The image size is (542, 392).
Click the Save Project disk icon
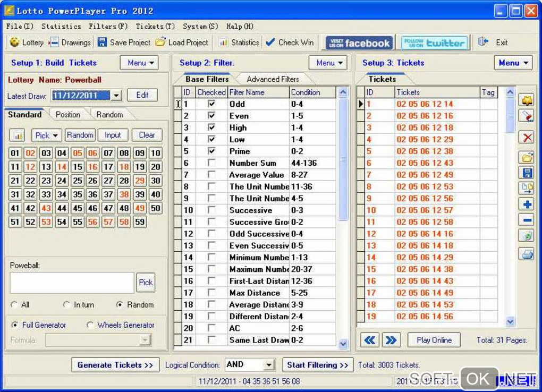click(x=102, y=42)
